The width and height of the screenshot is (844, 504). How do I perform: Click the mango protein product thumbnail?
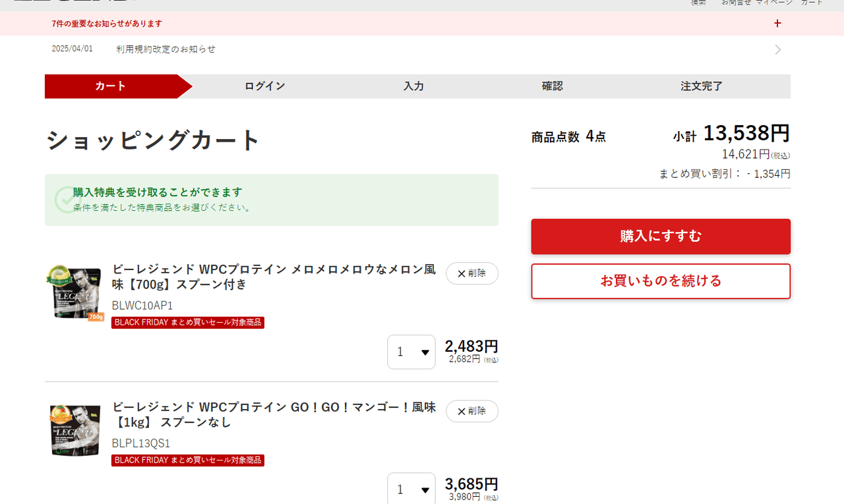tap(76, 430)
